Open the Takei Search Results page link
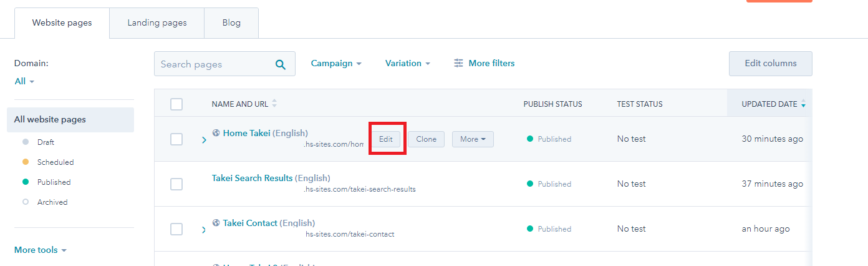Screen dimensions: 868x266 [x=252, y=178]
